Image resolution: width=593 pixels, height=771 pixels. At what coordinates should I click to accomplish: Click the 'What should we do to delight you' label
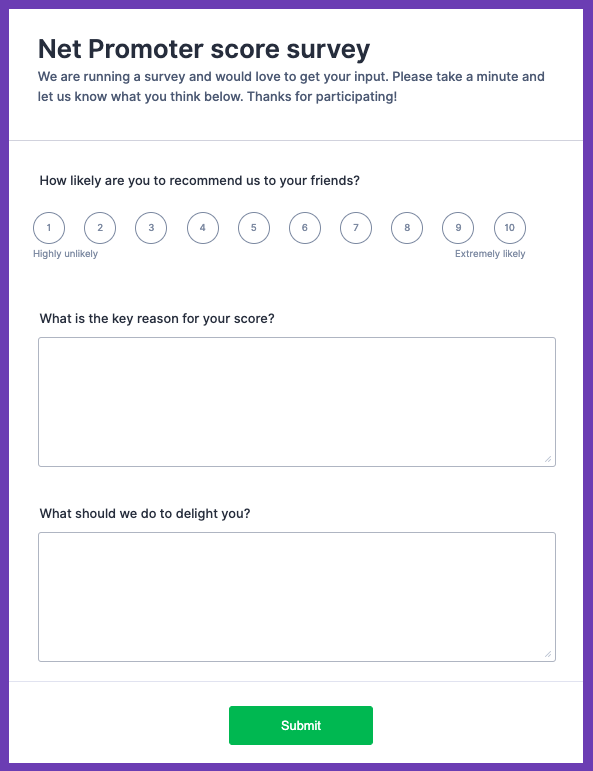pos(145,513)
